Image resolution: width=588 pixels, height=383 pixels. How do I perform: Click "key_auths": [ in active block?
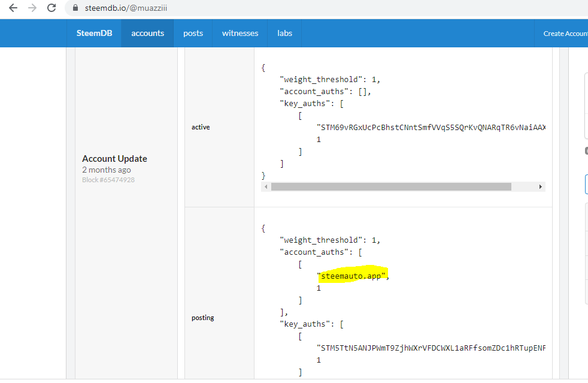point(311,104)
